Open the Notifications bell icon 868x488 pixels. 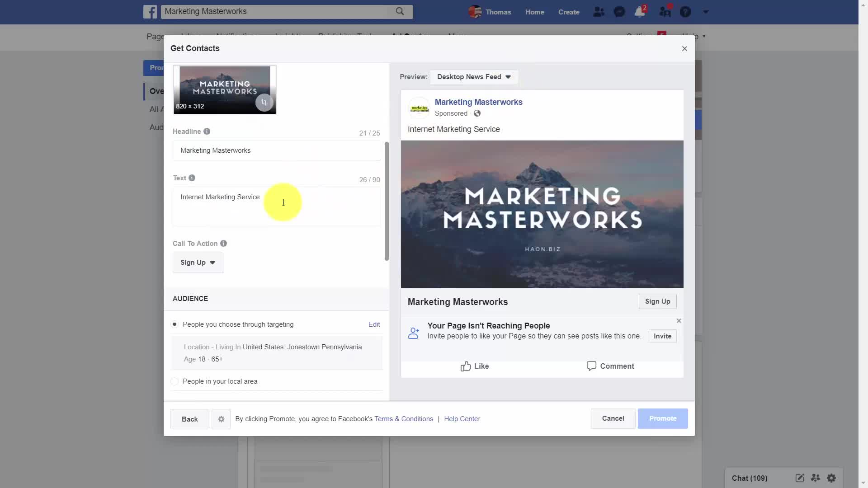point(640,12)
